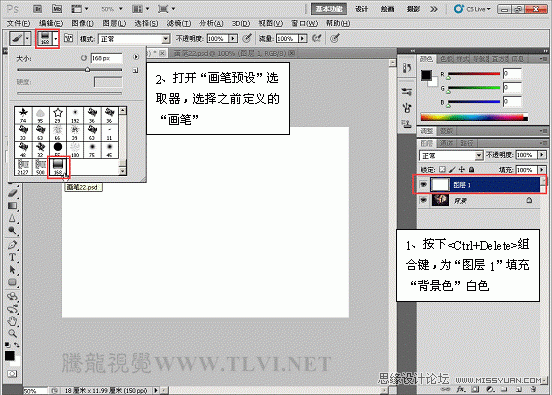Select the Pen tool
This screenshot has height=395, width=552.
12,245
